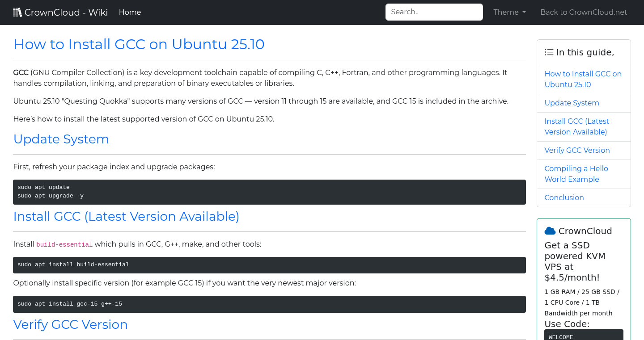Viewport: 644px width, 340px height.
Task: Click the Search input field
Action: (434, 12)
